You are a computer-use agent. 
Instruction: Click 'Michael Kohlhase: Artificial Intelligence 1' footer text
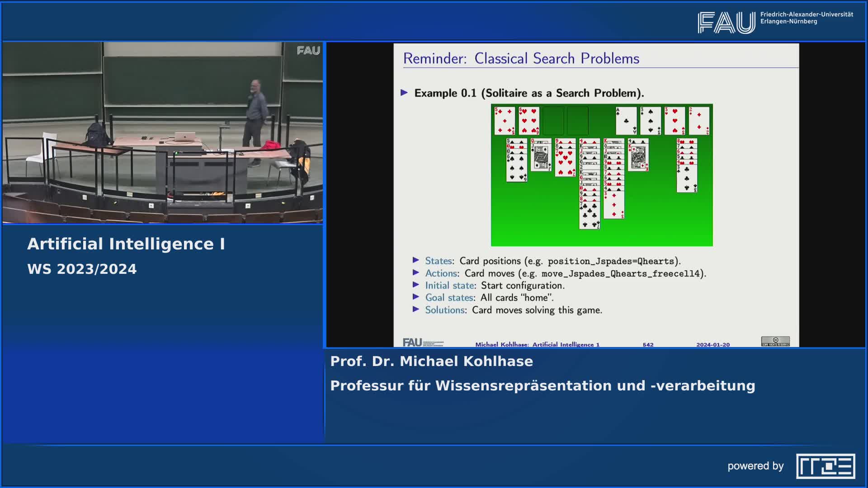537,344
